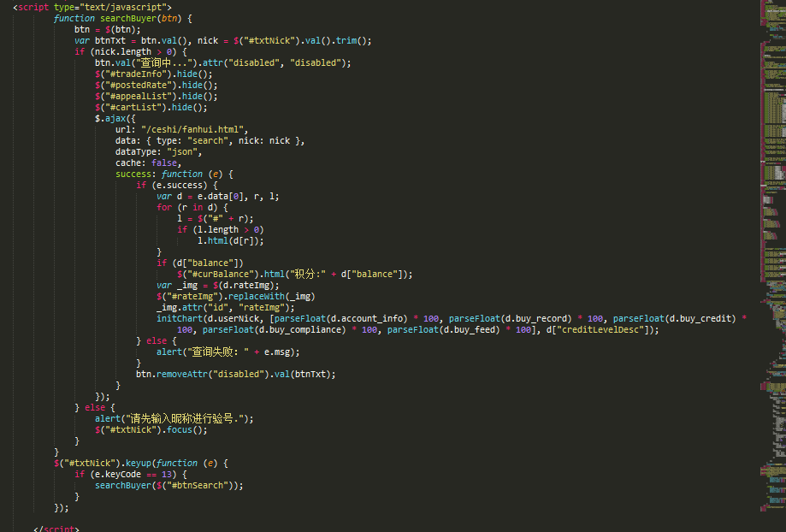Click the 'if (d["balance"])' condition line
The height and width of the screenshot is (532, 786).
click(199, 263)
